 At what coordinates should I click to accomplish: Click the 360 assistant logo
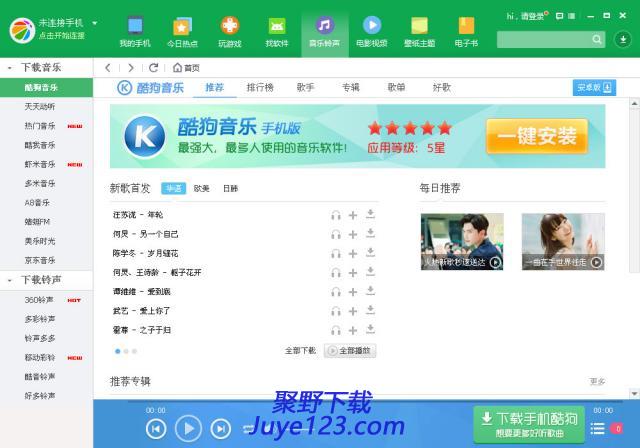coord(22,30)
